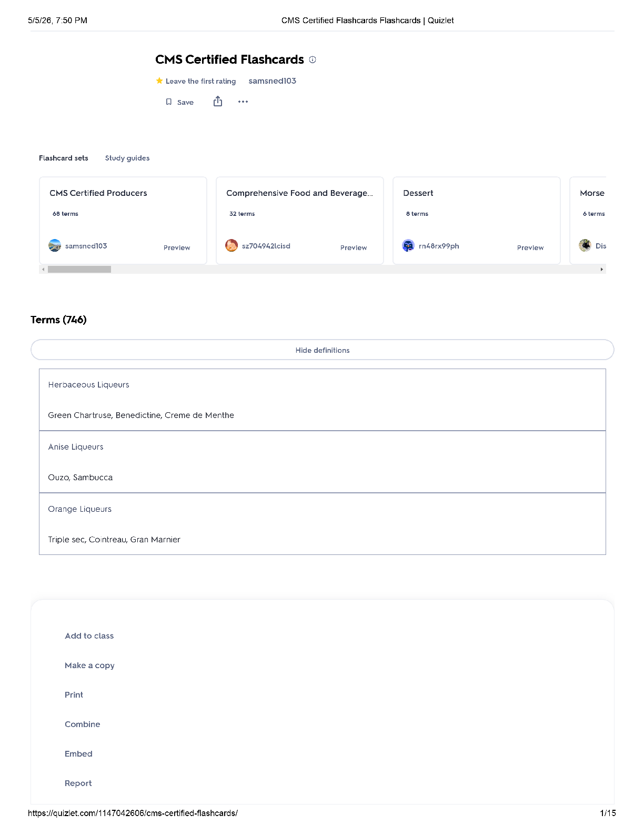Click the info icon beside CMS Certified Flashcards title
The image size is (644, 834).
[x=313, y=59]
